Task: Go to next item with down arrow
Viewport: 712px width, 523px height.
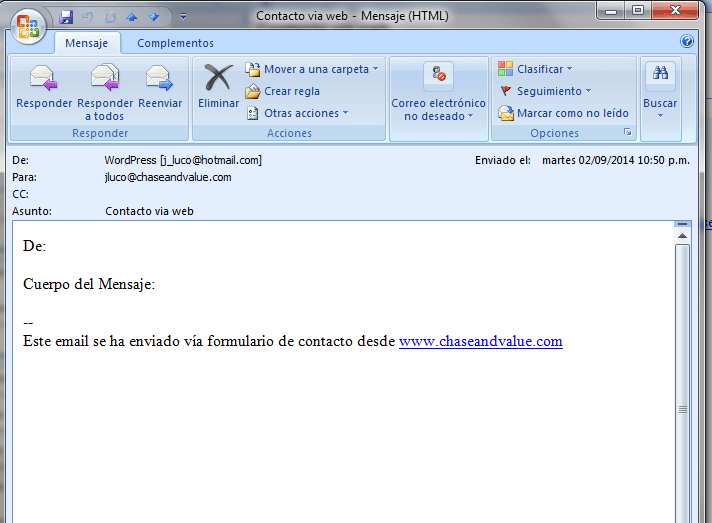Action: click(154, 17)
